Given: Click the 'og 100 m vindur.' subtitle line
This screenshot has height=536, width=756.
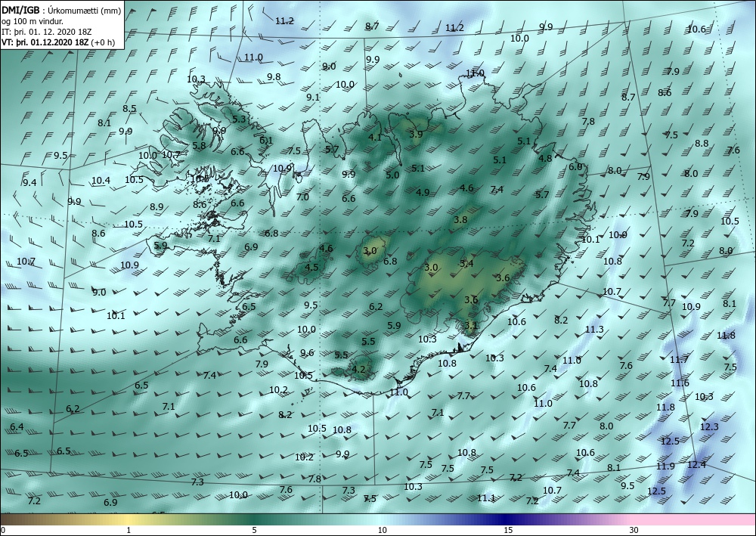Looking at the screenshot, I should (x=33, y=21).
